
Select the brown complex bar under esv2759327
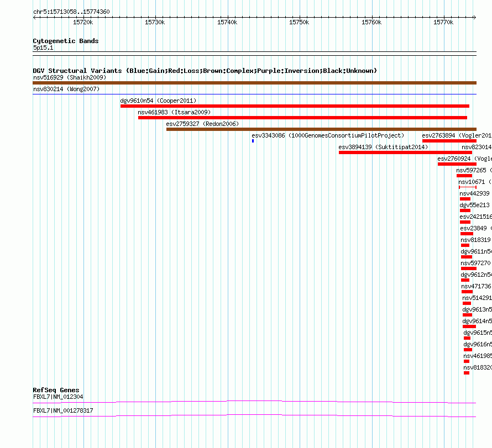click(x=321, y=129)
